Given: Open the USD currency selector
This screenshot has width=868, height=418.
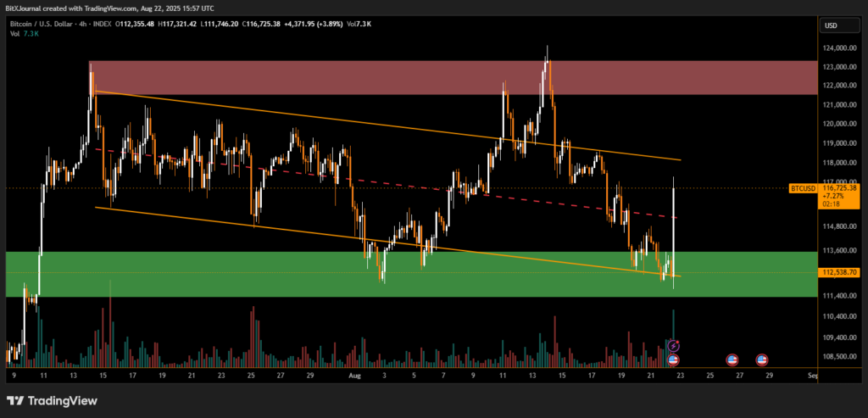Looking at the screenshot, I should [830, 25].
